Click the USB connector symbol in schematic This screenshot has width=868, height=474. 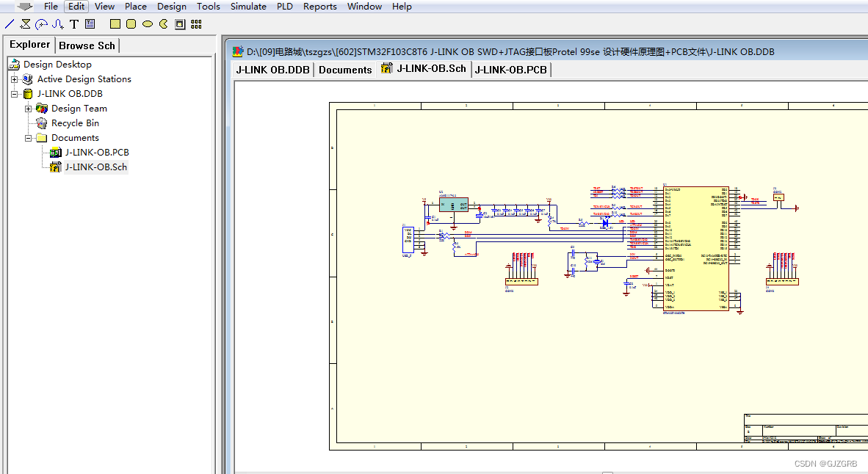tap(408, 239)
